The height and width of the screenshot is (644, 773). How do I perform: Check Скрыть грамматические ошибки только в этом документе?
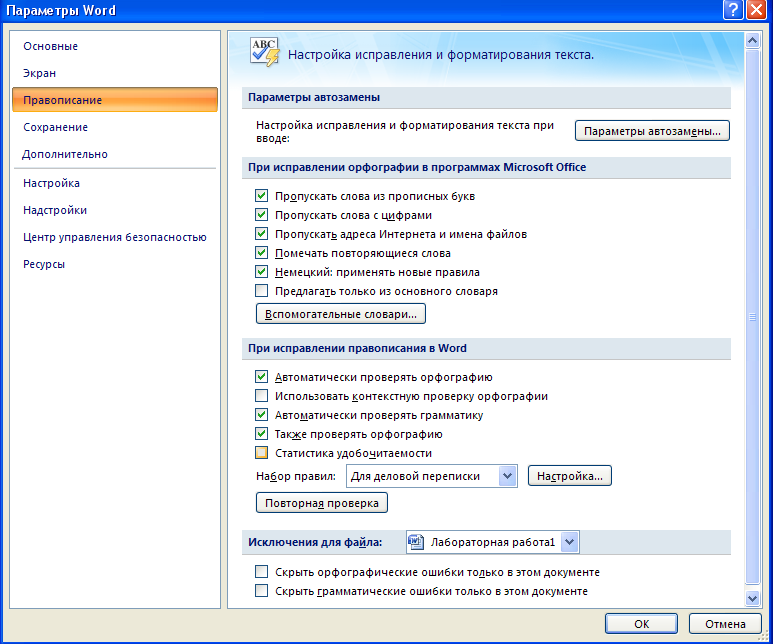point(261,591)
